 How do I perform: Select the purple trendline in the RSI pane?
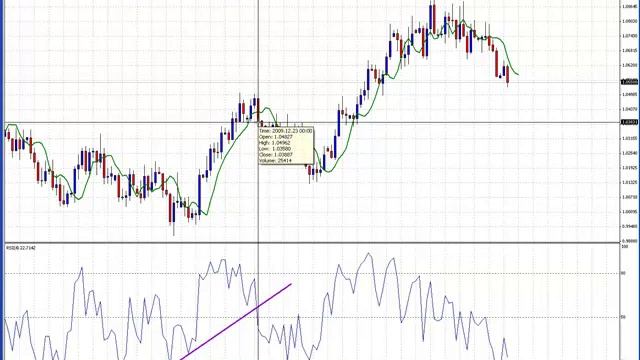(x=236, y=322)
